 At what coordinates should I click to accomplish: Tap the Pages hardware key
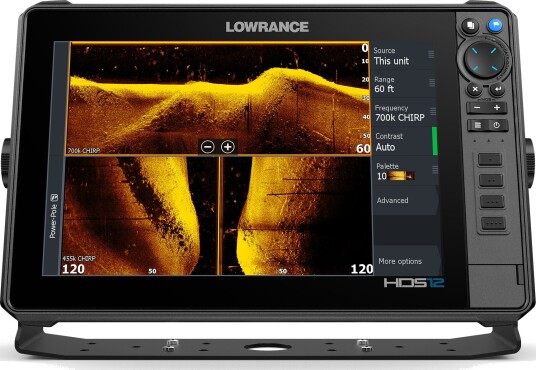coord(470,26)
